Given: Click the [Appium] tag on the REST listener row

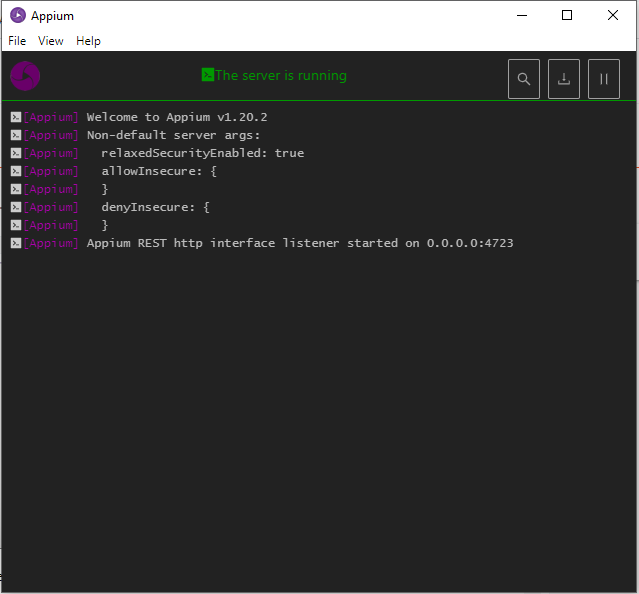Looking at the screenshot, I should (51, 243).
